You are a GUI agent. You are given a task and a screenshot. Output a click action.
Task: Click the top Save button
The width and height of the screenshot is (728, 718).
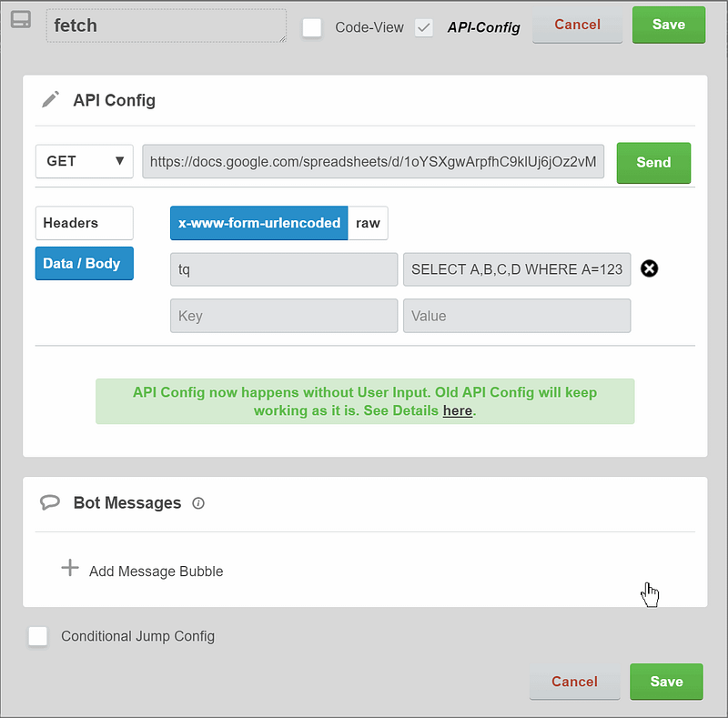click(x=668, y=25)
